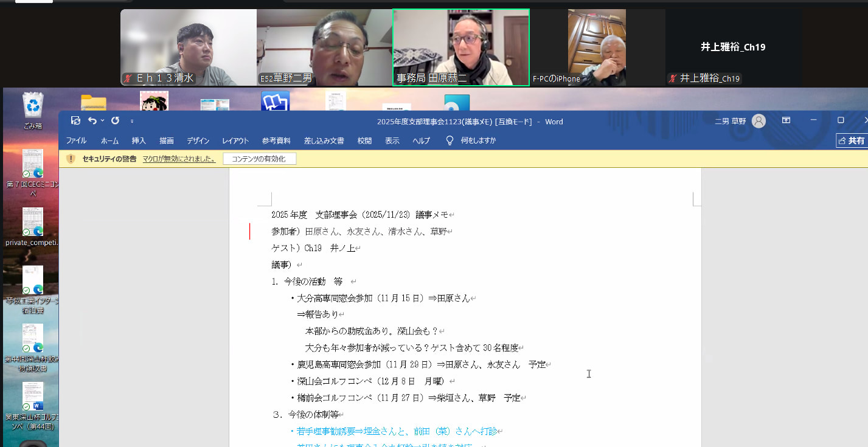The width and height of the screenshot is (868, 447).
Task: Open the private_competi file on desktop
Action: pos(32,223)
